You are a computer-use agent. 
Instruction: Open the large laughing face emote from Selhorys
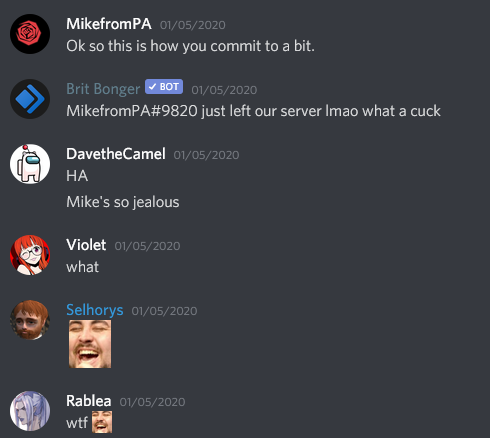90,344
